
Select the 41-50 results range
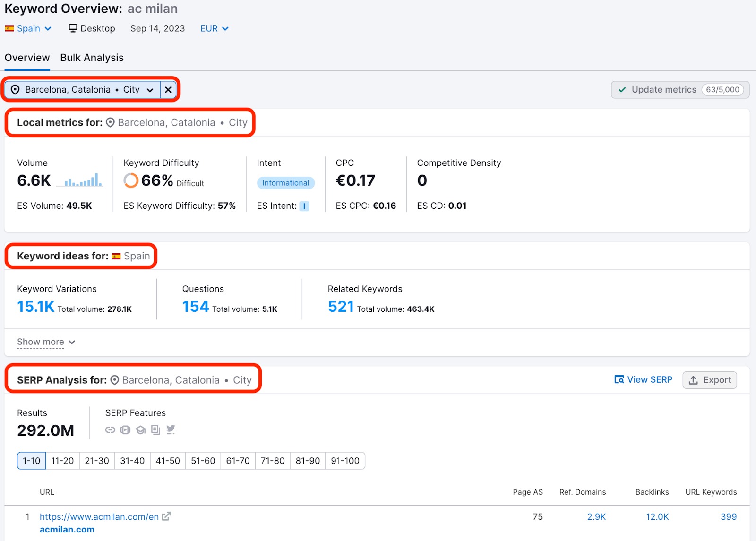click(x=168, y=461)
